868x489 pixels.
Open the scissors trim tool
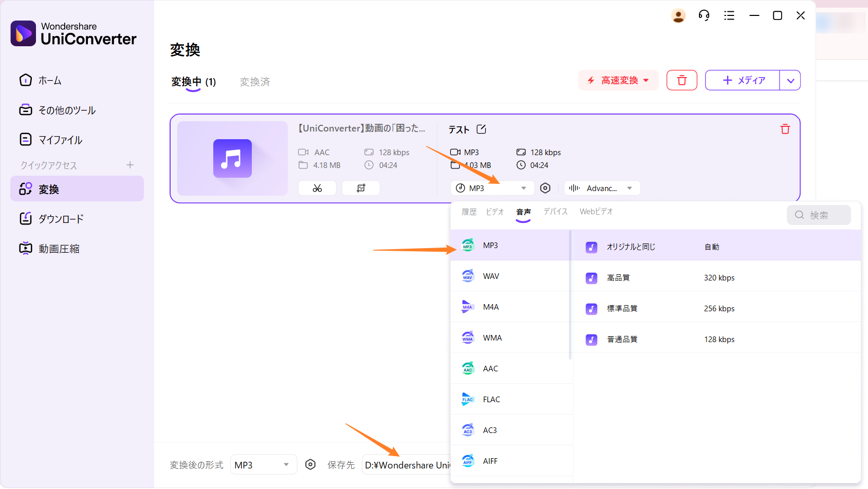point(317,188)
